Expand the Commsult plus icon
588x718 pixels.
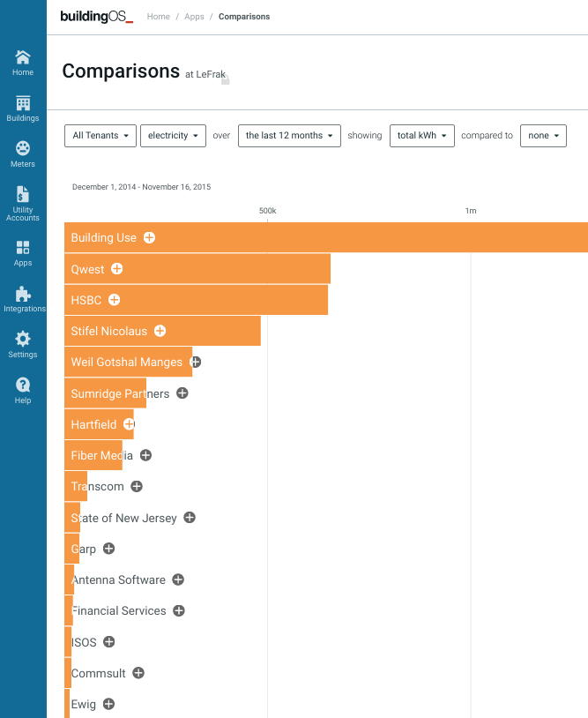point(138,673)
